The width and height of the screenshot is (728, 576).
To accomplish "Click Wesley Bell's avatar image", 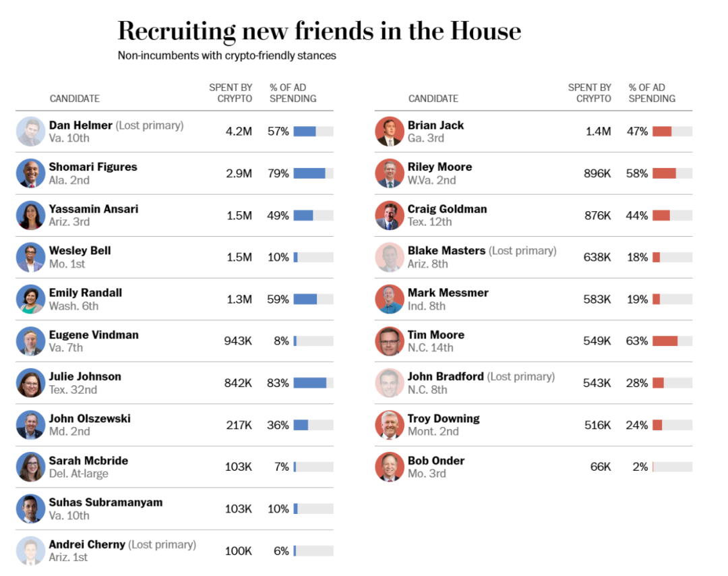I will [x=30, y=257].
